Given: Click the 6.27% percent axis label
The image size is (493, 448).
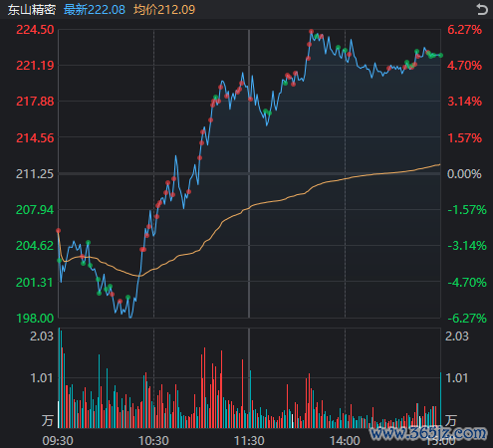Looking at the screenshot, I should click(464, 30).
